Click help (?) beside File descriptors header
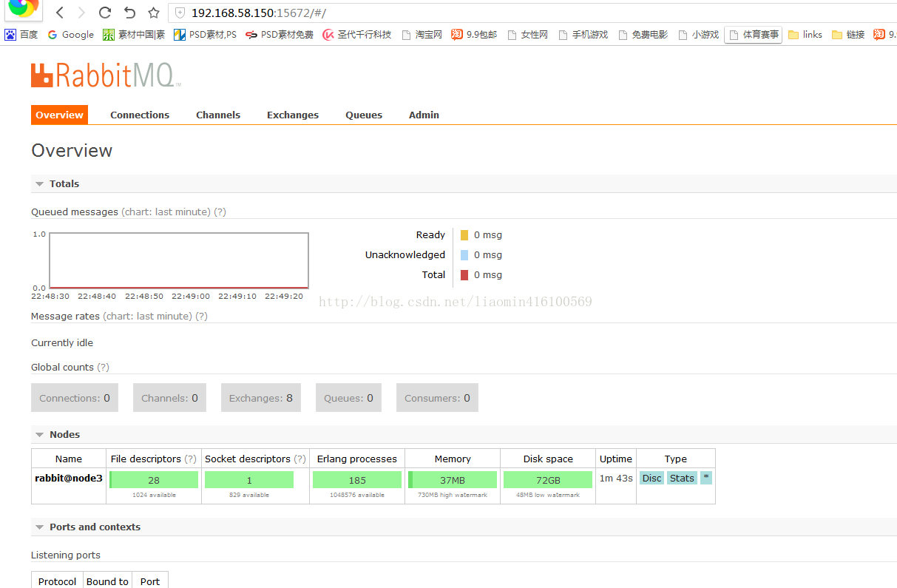Image resolution: width=897 pixels, height=588 pixels. [x=191, y=459]
